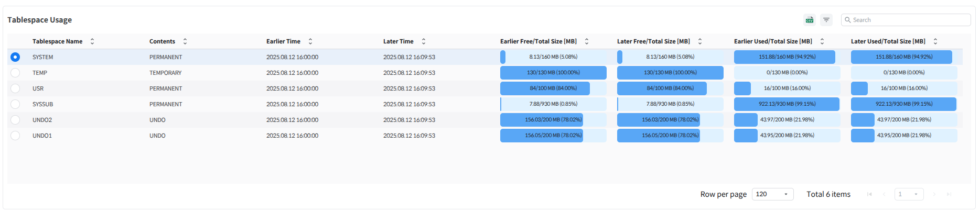This screenshot has width=980, height=212.
Task: Sort by Later Used/Total Size arrows
Action: pyautogui.click(x=935, y=41)
